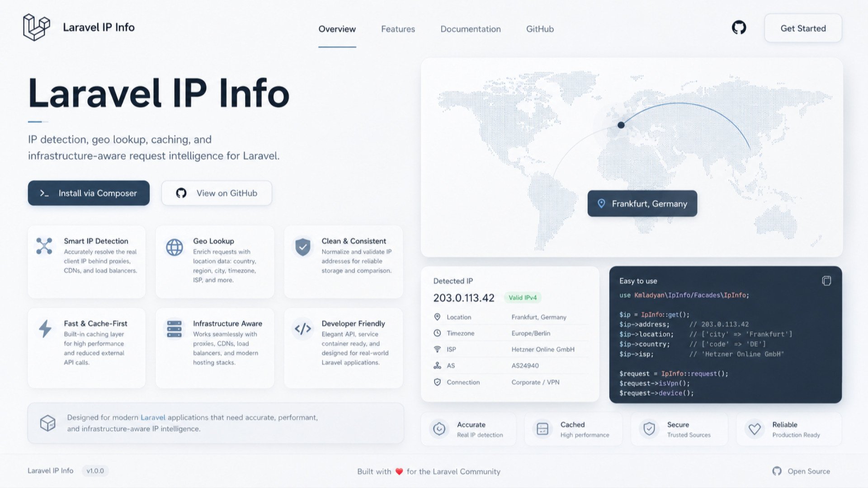The image size is (868, 488).
Task: Follow the Laravel link in the banner
Action: click(153, 418)
